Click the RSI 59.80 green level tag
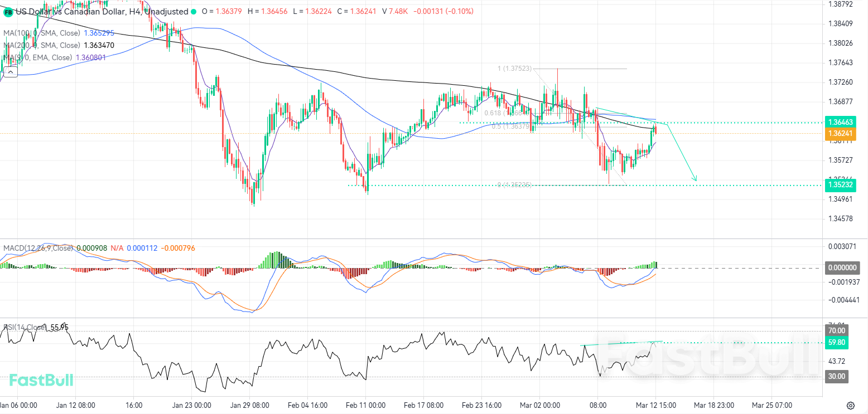The height and width of the screenshot is (414, 868). click(837, 342)
